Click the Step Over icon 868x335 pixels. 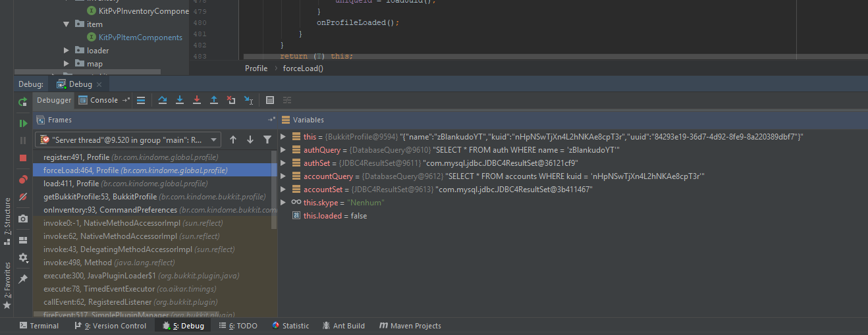[x=163, y=100]
